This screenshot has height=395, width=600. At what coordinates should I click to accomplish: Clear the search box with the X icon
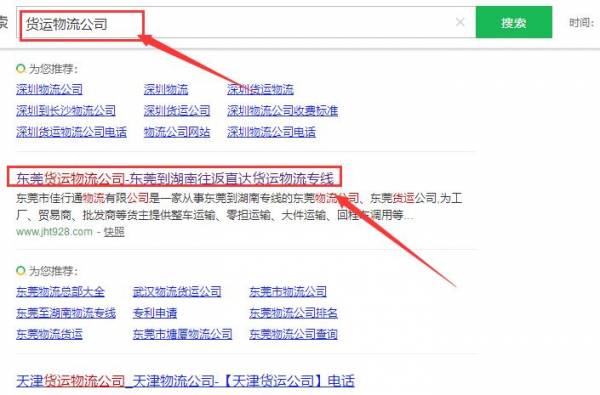pos(460,22)
